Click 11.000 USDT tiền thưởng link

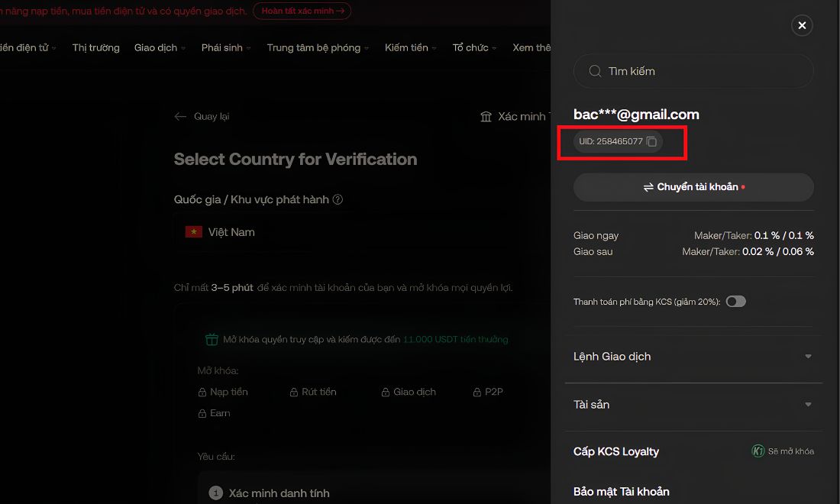point(455,340)
